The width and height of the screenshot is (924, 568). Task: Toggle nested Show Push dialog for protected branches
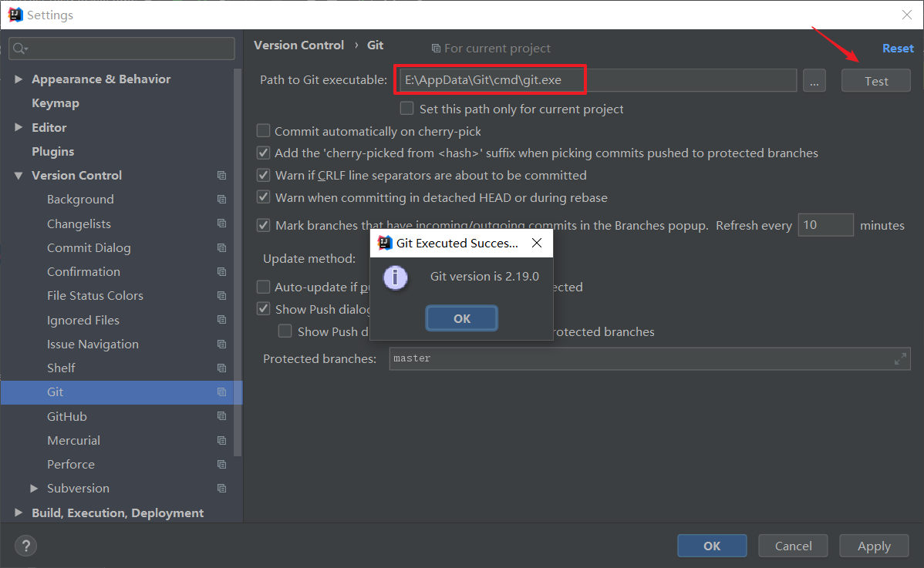[285, 331]
